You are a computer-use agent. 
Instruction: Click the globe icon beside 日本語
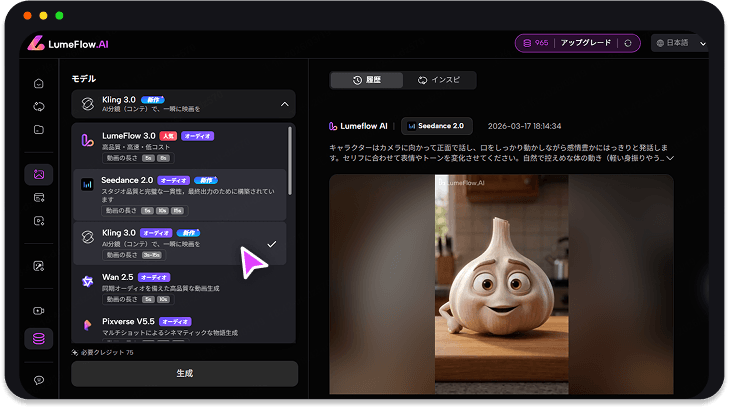click(x=660, y=43)
